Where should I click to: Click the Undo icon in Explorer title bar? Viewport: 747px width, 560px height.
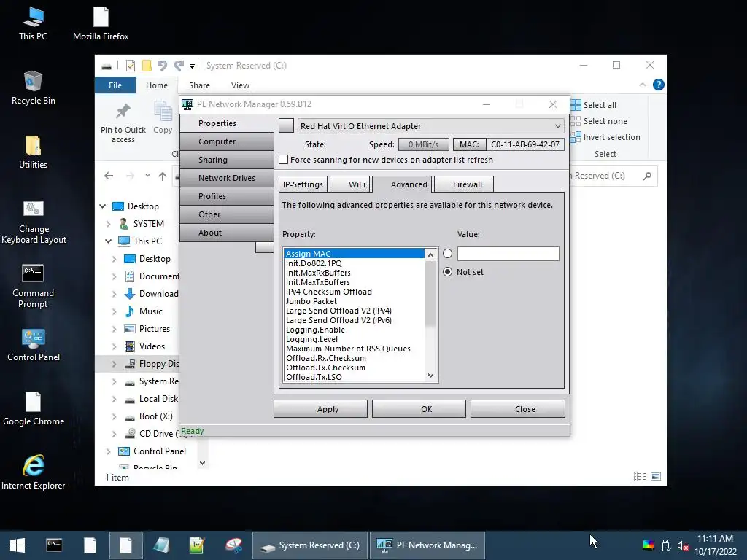coord(162,65)
